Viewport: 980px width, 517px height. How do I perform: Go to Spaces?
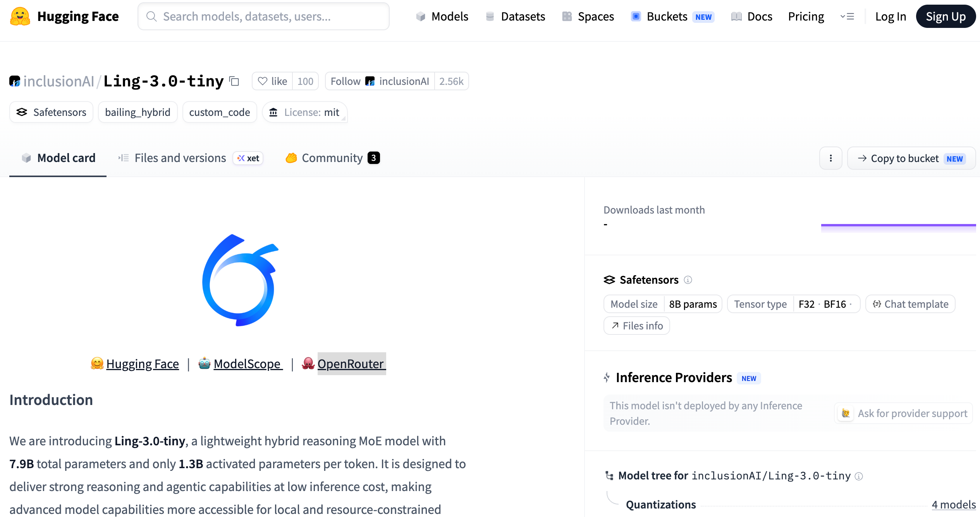588,16
